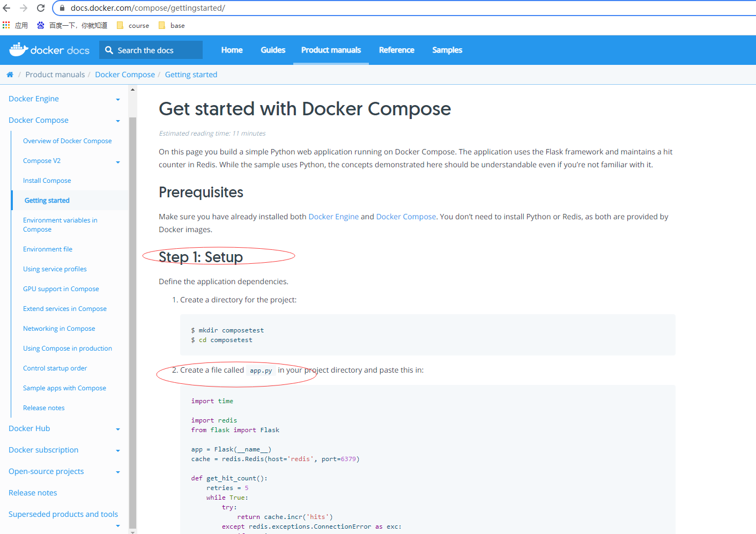Expand the Docker Hub caret

pyautogui.click(x=118, y=429)
